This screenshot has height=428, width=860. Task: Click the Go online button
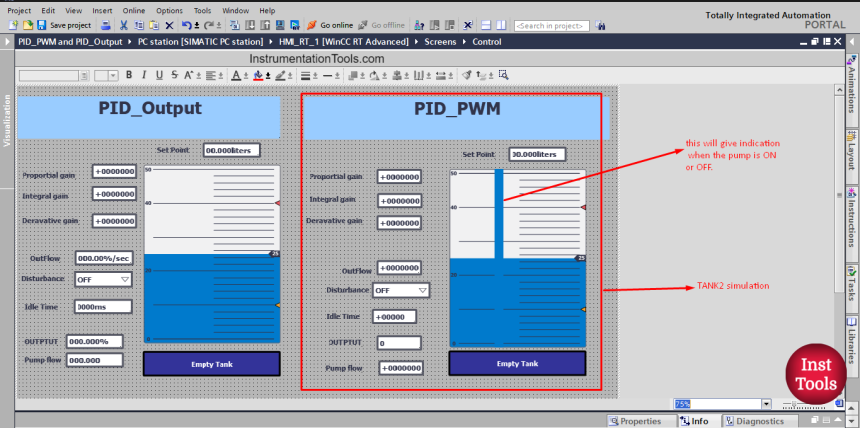click(x=330, y=25)
